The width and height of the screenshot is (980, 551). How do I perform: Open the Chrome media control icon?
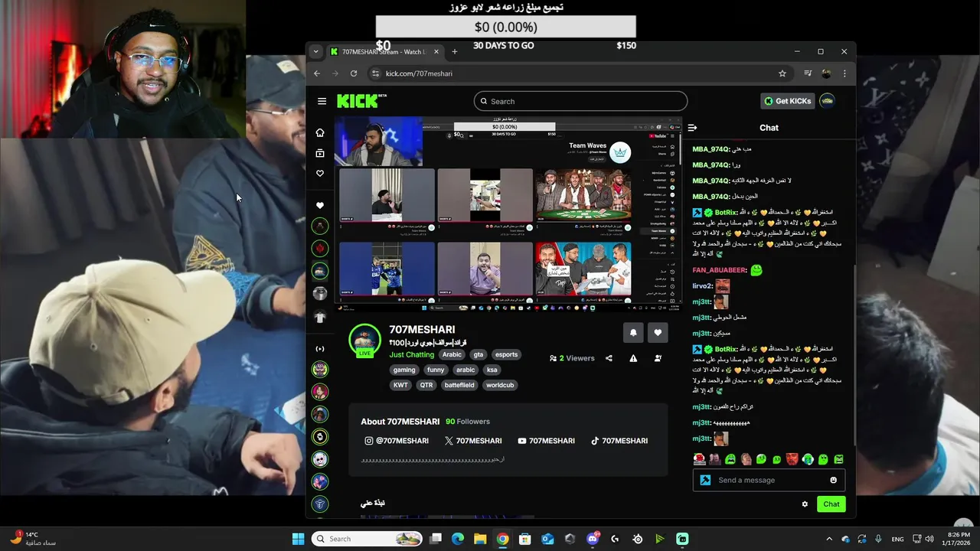point(808,73)
